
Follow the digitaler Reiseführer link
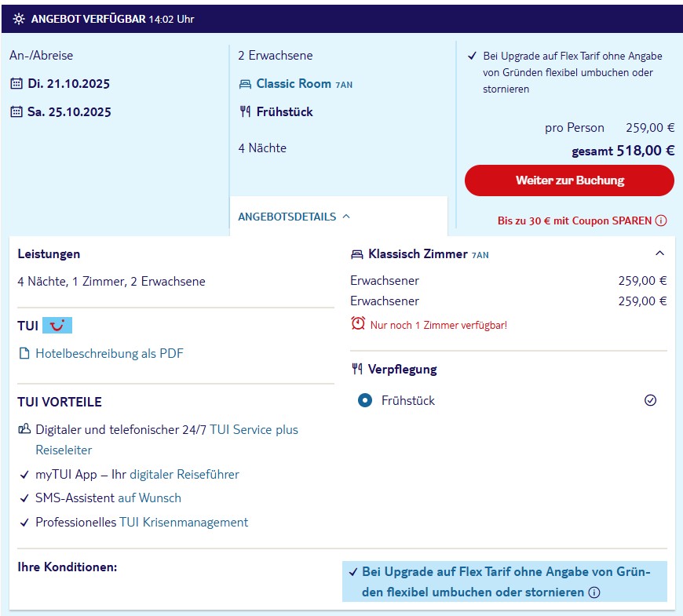point(184,475)
